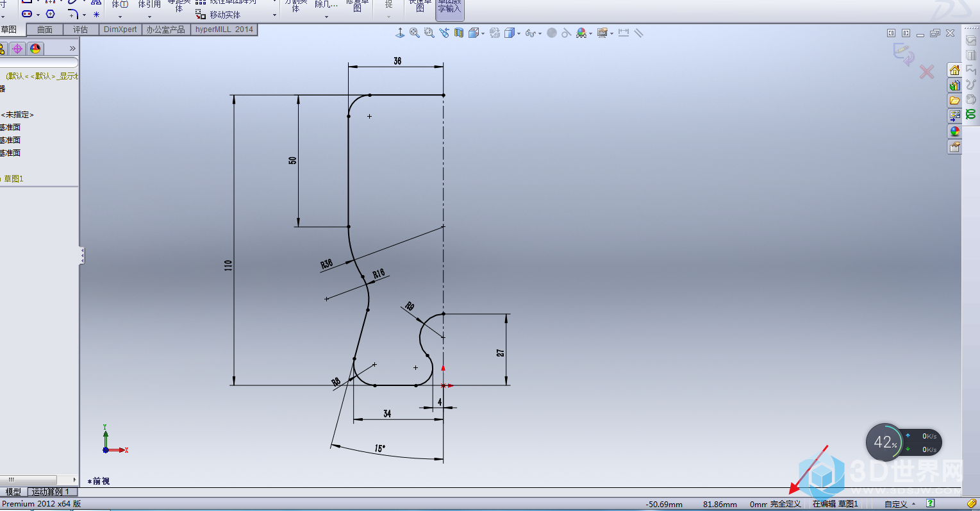Click the sketch fillet tool

(73, 14)
